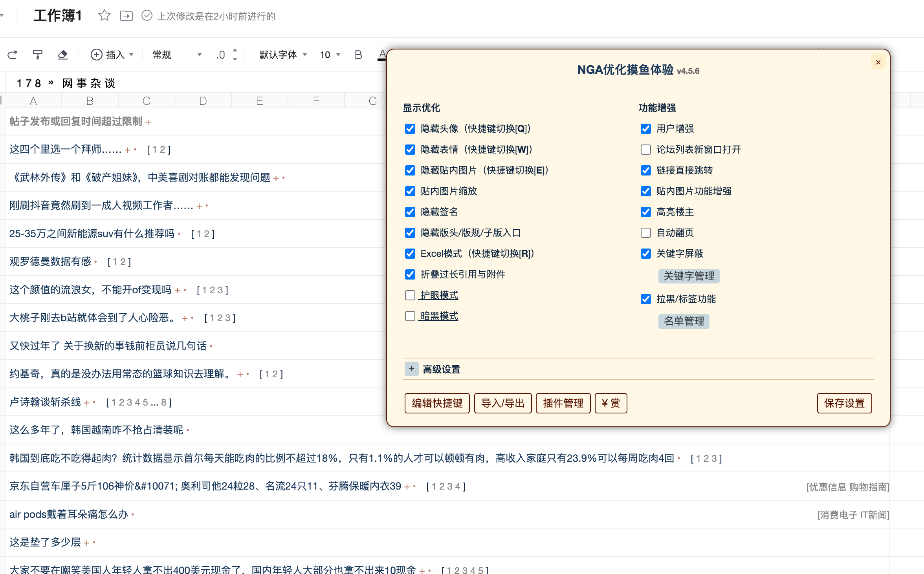Image resolution: width=924 pixels, height=574 pixels.
Task: Uncheck the 隐藏签名 option
Action: tap(410, 212)
